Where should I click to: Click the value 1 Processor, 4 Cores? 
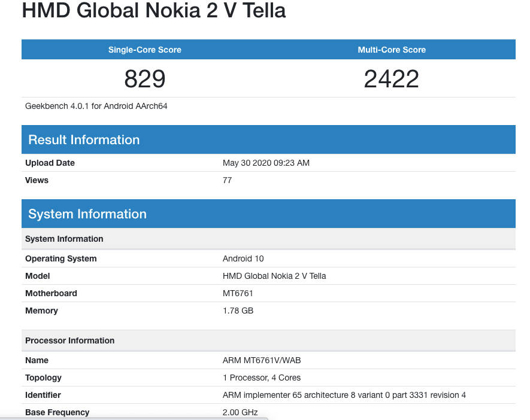[262, 378]
